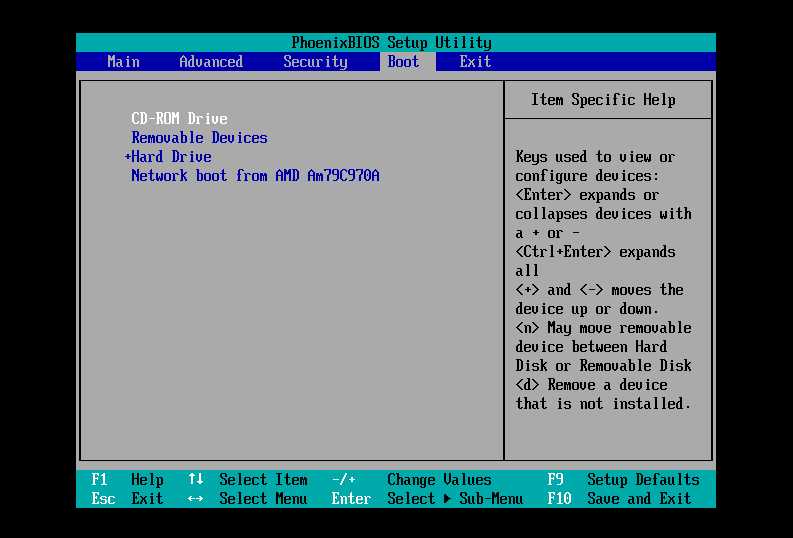Screen dimensions: 793x538
Task: Expand the Hard Drive plus sign
Action: 127,157
